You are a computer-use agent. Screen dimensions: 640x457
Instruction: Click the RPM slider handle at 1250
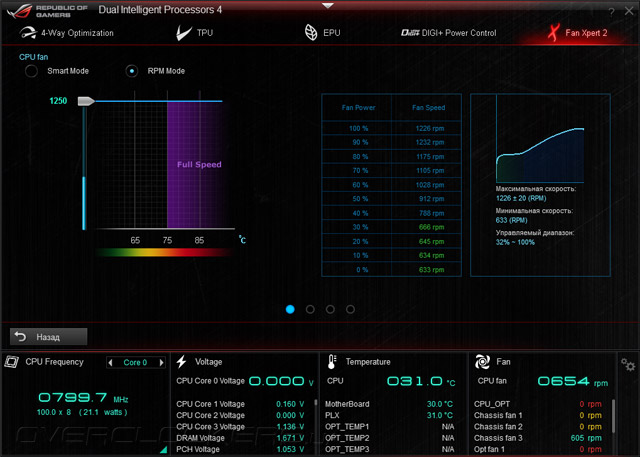click(86, 101)
